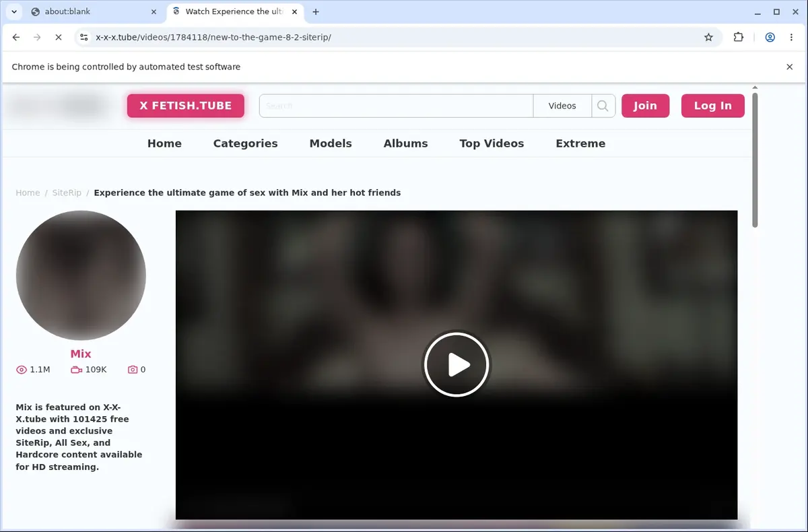Viewport: 808px width, 532px height.
Task: Click the eye views icon
Action: click(22, 370)
